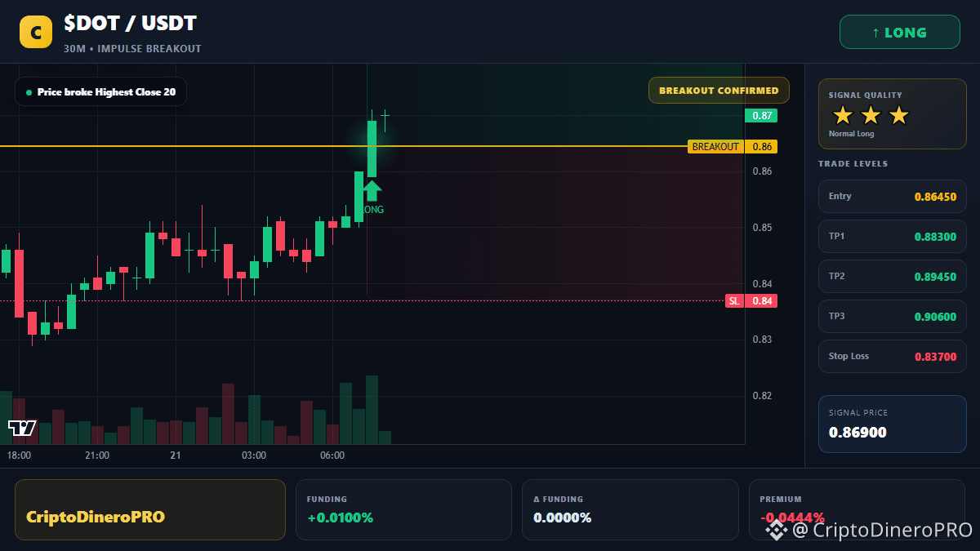Click the third signal quality star
This screenshot has height=551, width=980.
(898, 115)
